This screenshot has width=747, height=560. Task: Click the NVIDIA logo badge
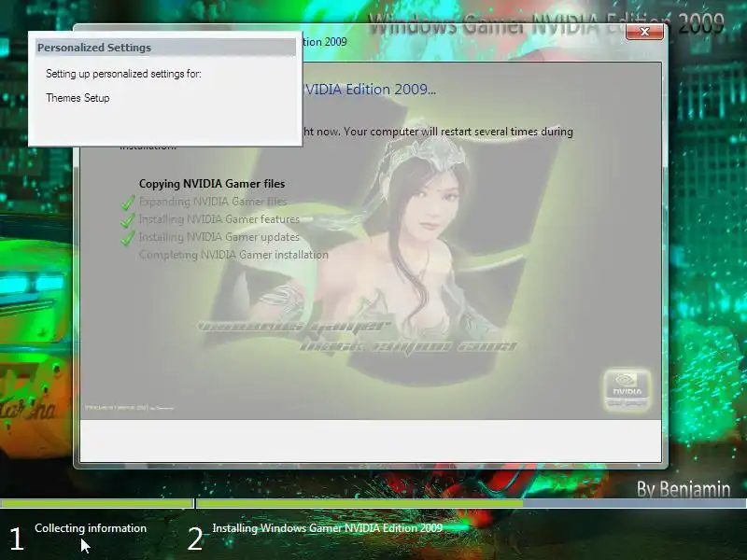(627, 390)
